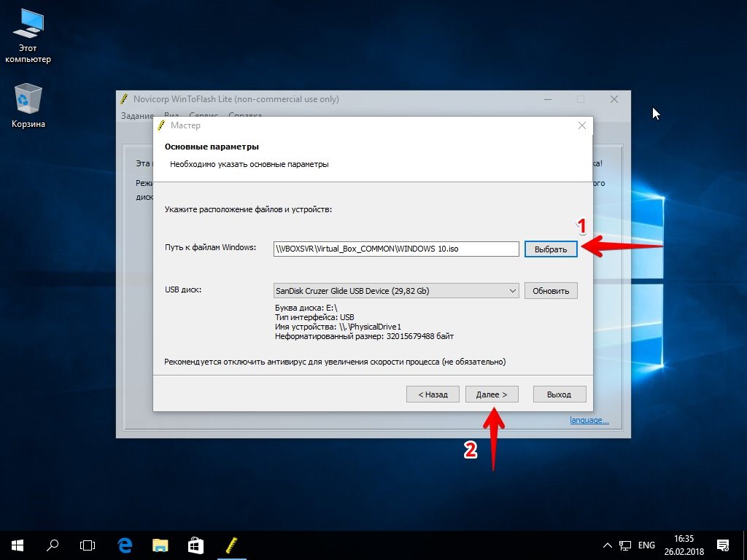This screenshot has height=560, width=747.
Task: Click antivirus recommendation text
Action: click(x=335, y=362)
